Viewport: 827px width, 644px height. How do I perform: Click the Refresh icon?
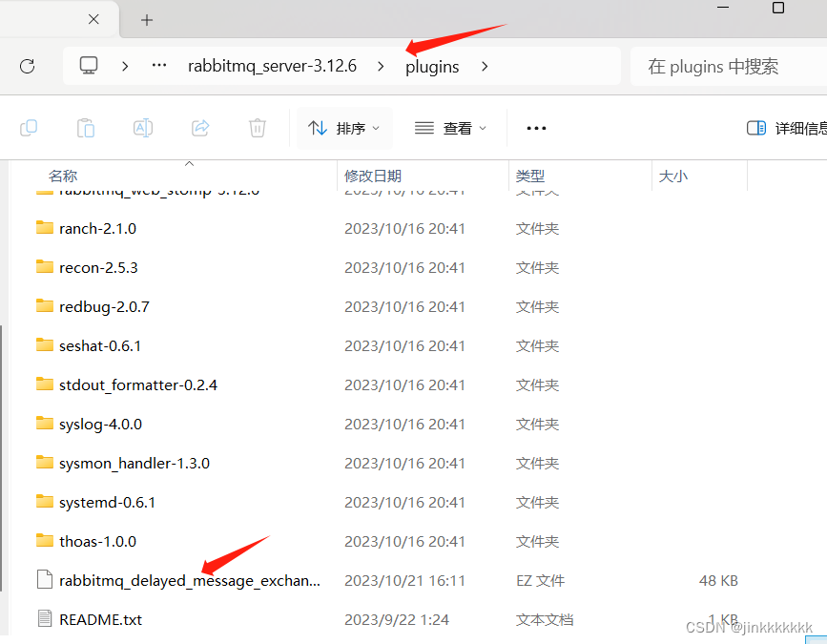(x=28, y=66)
